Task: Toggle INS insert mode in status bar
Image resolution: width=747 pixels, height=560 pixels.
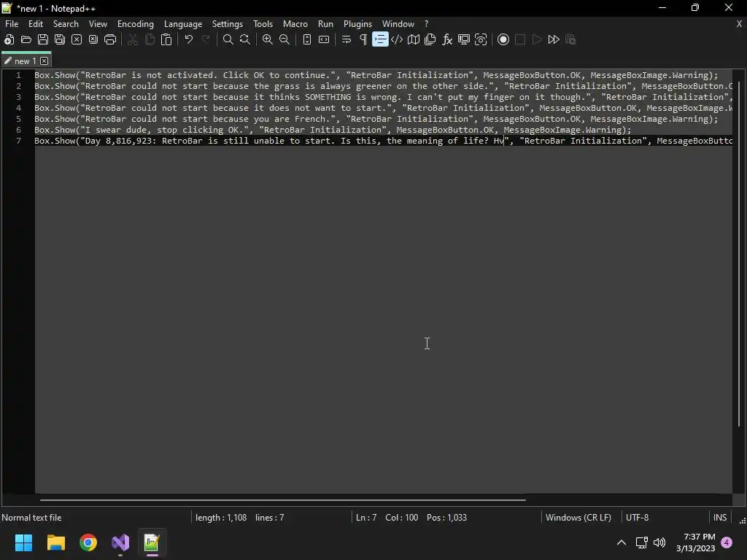Action: click(x=720, y=518)
